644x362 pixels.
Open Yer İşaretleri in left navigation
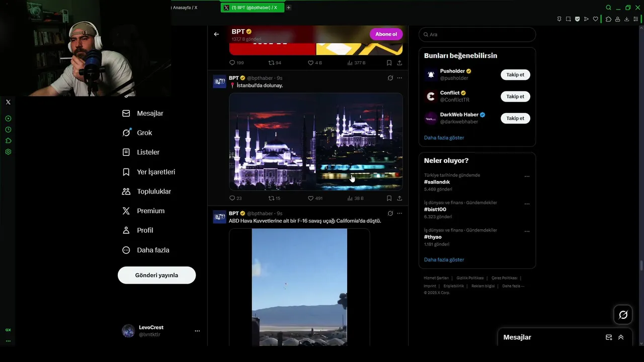tap(148, 172)
